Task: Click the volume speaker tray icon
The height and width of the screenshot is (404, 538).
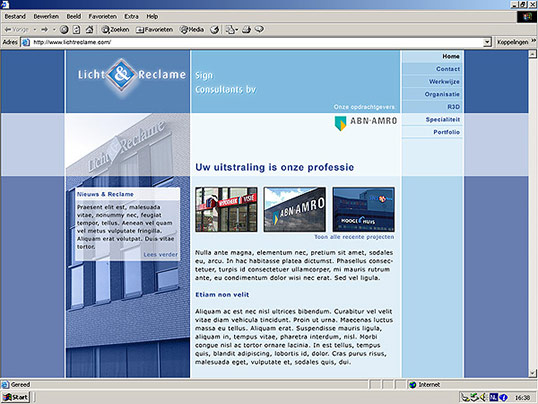Action: click(483, 397)
